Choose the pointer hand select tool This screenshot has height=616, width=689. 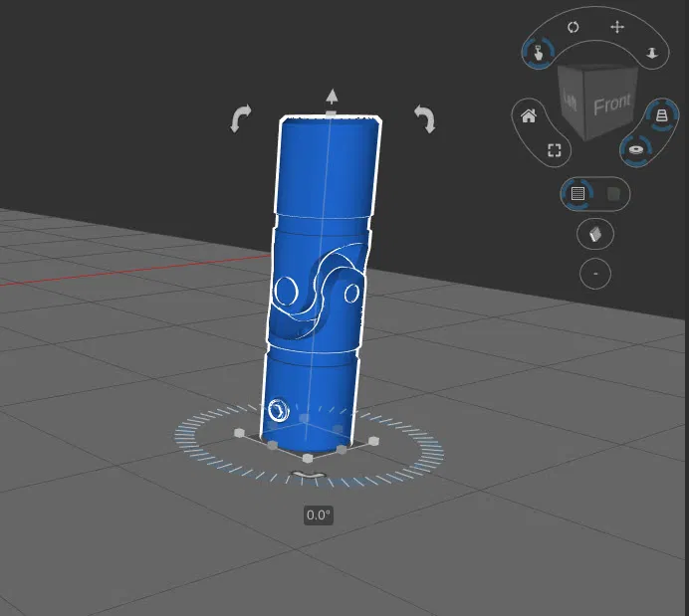538,53
